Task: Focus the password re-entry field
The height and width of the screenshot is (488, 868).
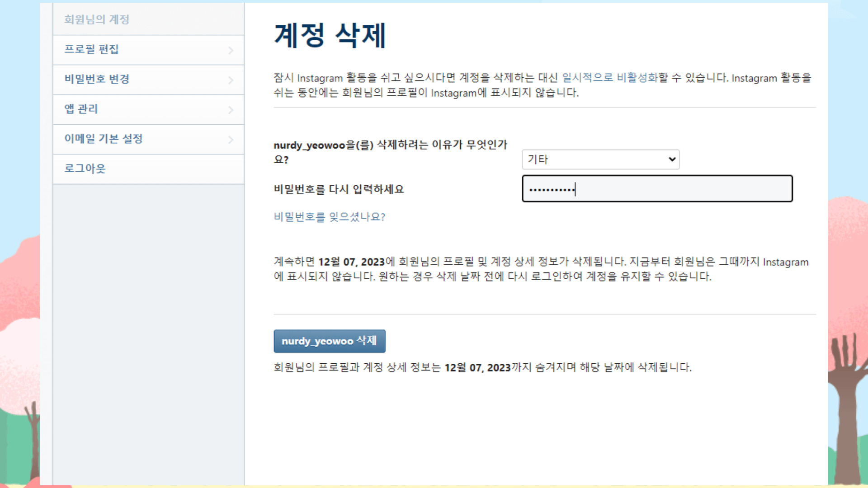Action: pos(657,188)
